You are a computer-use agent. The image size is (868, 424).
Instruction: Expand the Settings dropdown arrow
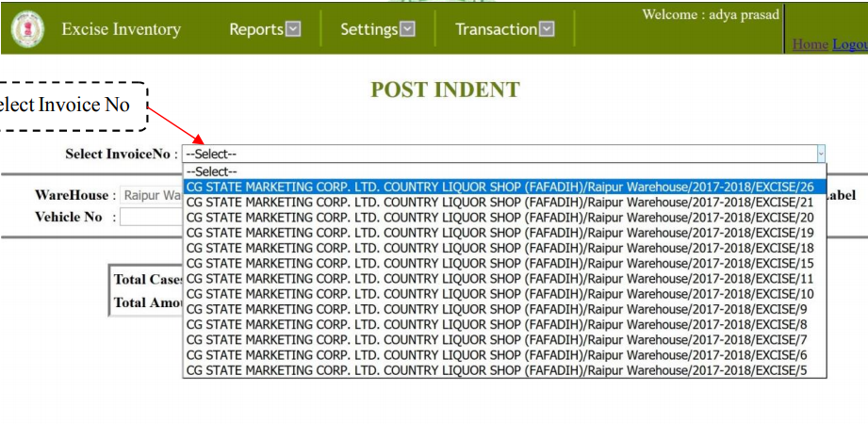pos(407,29)
